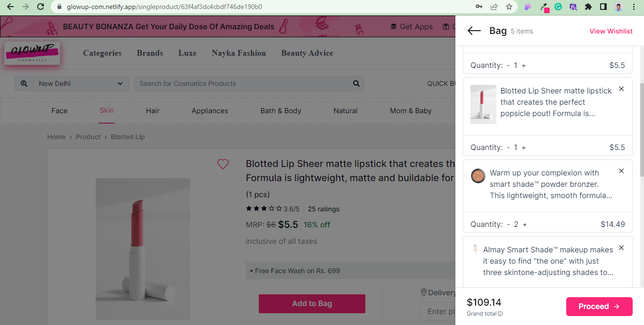Select the Mom & Baby category tab
644x325 pixels.
[411, 111]
